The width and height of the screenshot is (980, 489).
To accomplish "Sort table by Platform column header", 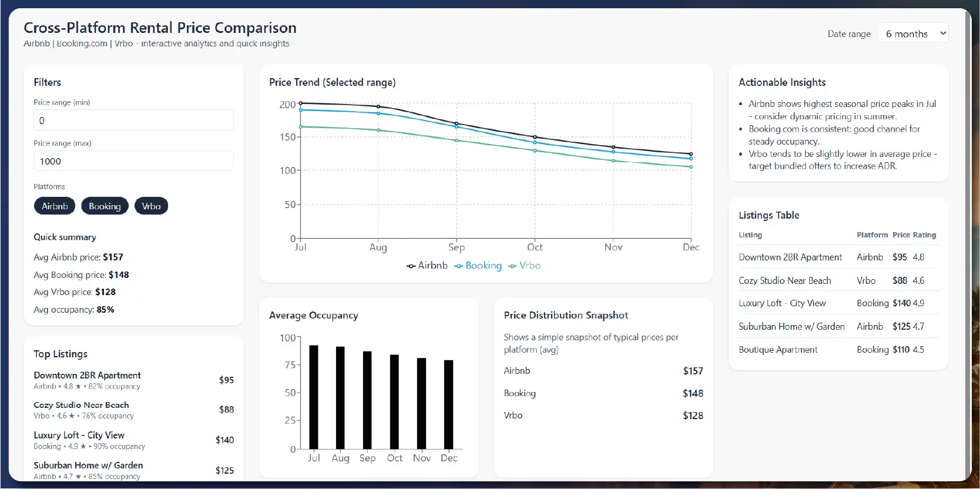I will [x=872, y=235].
